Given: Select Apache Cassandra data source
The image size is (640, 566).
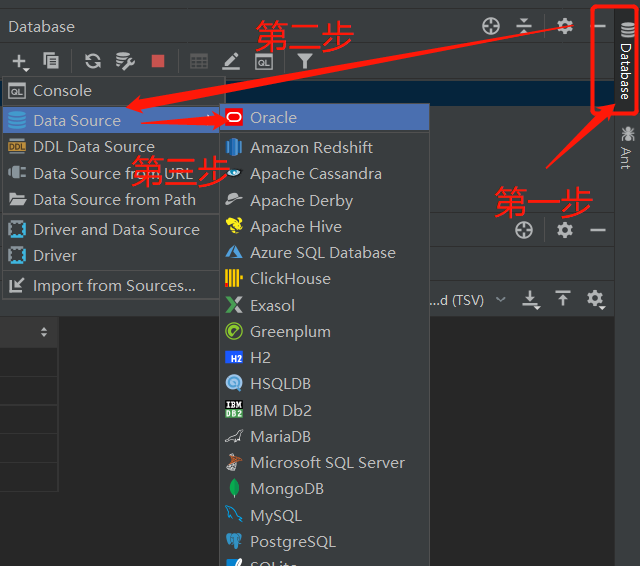Looking at the screenshot, I should (x=324, y=174).
